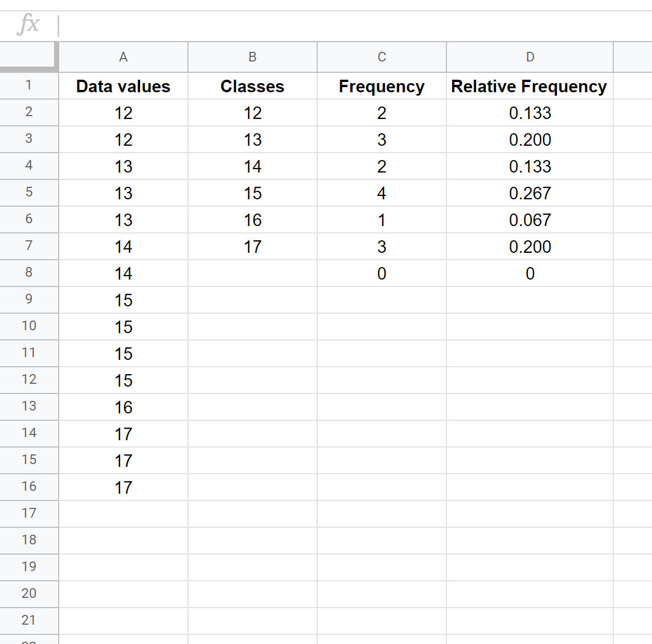
Task: Select the cell containing 0.267
Action: coord(530,193)
